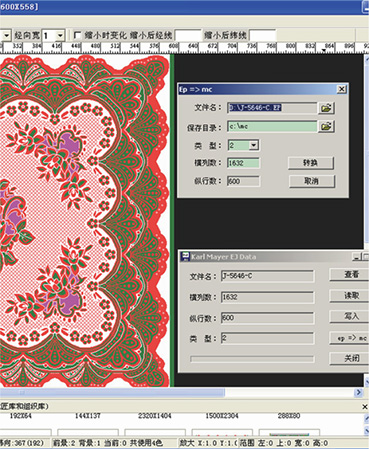Click 文件名 field J-5646-C in Karl Mayer dialog

(267, 276)
